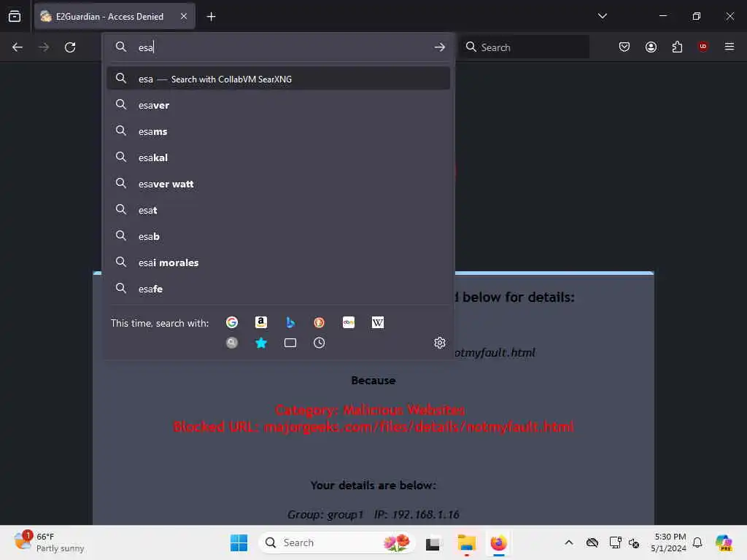Open uBlock Origin extension popup
This screenshot has width=747, height=560.
pos(703,47)
